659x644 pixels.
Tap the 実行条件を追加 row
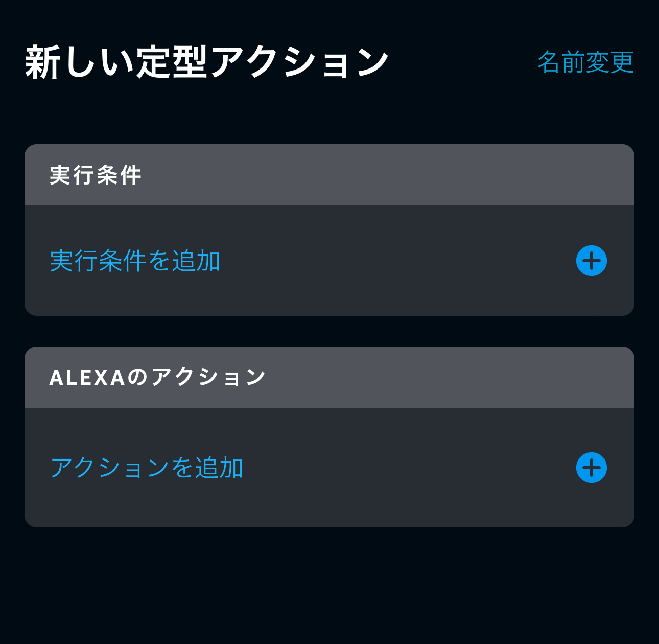pyautogui.click(x=329, y=261)
